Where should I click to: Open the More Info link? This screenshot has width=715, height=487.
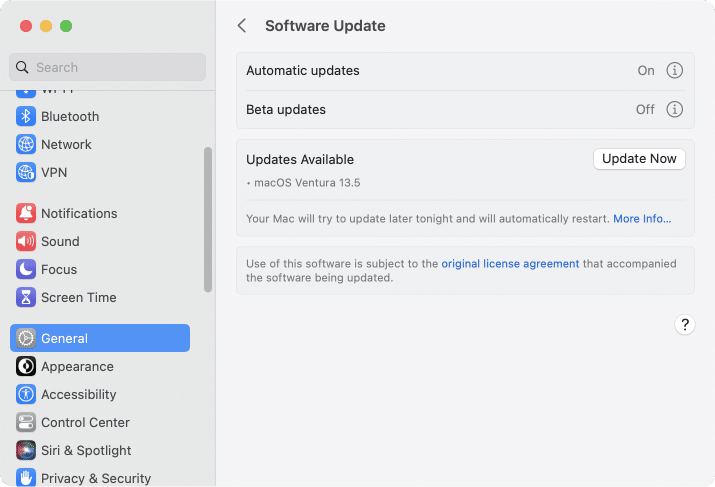tap(642, 218)
